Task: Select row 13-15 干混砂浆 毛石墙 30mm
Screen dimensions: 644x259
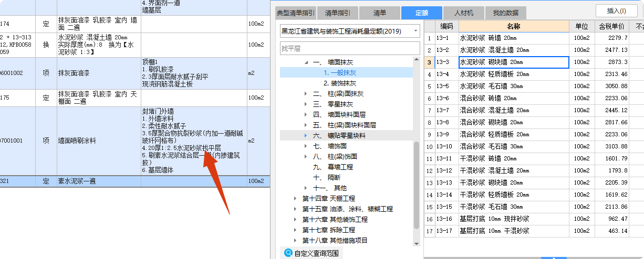Action: click(x=533, y=207)
